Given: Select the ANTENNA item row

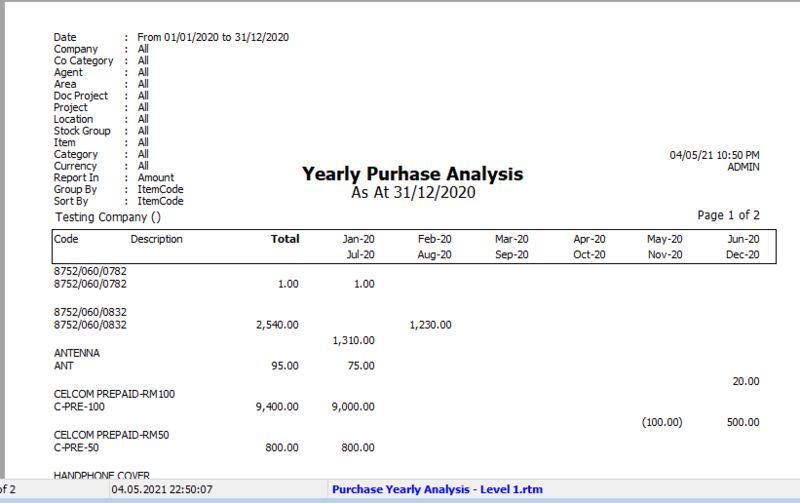Looking at the screenshot, I should 77,353.
